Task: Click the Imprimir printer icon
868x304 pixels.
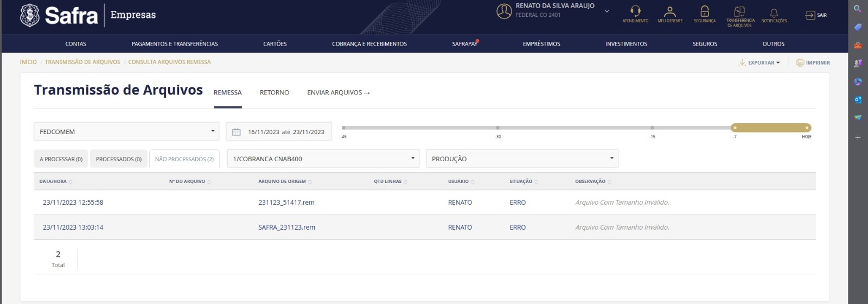Action: pyautogui.click(x=800, y=63)
